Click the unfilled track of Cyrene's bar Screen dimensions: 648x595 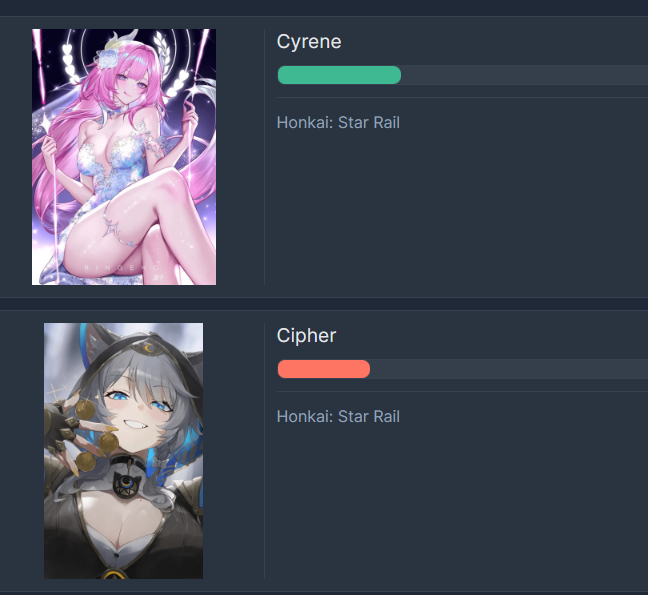[524, 75]
